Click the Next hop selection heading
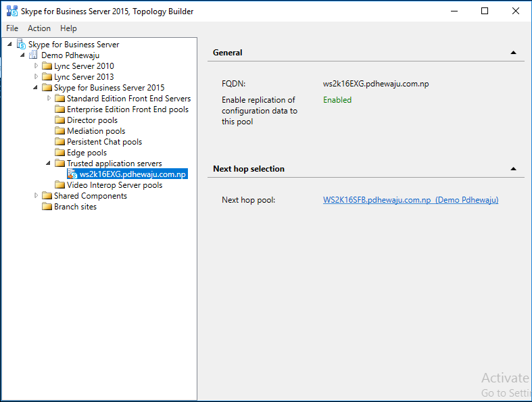The width and height of the screenshot is (532, 402). tap(249, 169)
